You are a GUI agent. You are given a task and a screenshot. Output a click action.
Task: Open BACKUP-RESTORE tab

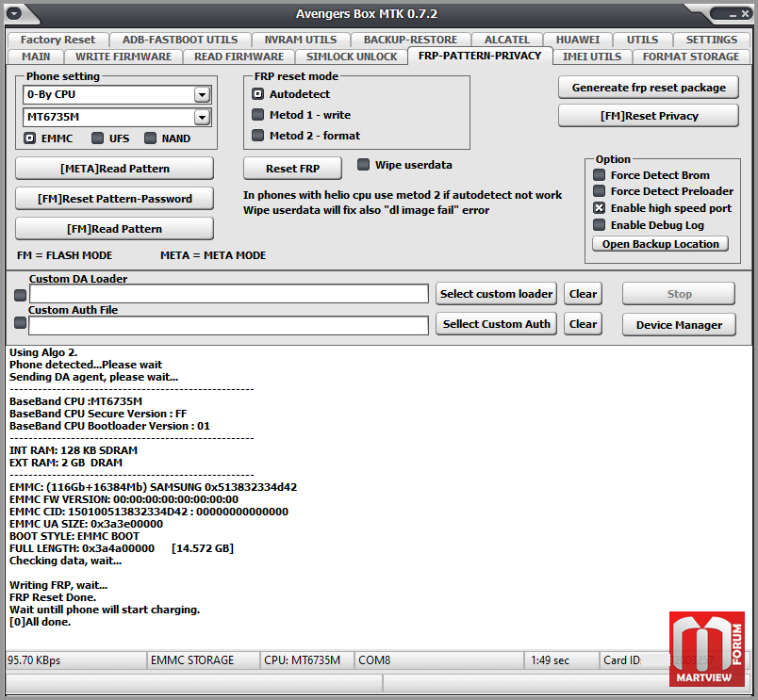[x=410, y=40]
